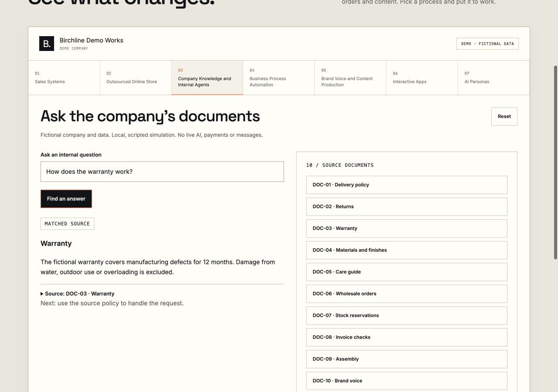Switch to the Interactive Apps tab
Image resolution: width=558 pixels, height=392 pixels.
point(422,78)
